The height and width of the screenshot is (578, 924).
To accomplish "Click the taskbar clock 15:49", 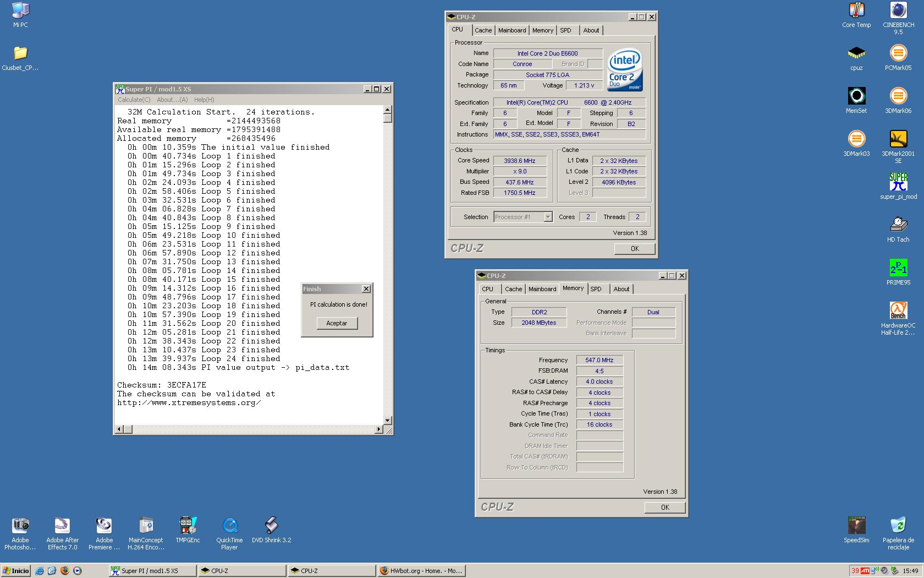I will 910,571.
